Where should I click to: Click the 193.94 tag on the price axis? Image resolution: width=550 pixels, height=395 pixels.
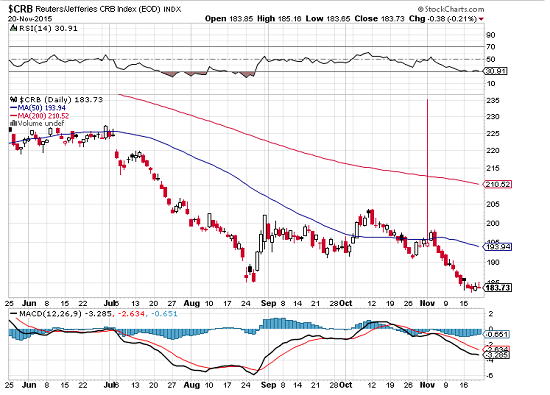coord(497,247)
